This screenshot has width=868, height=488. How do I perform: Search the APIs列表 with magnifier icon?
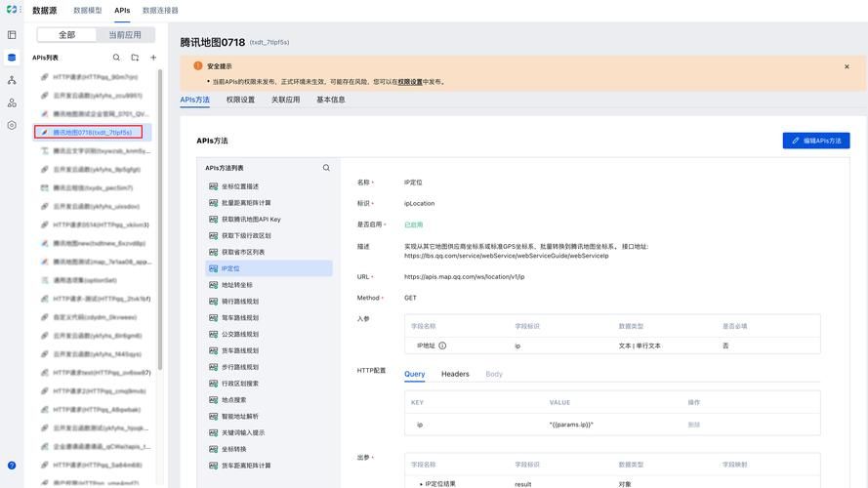coord(116,58)
